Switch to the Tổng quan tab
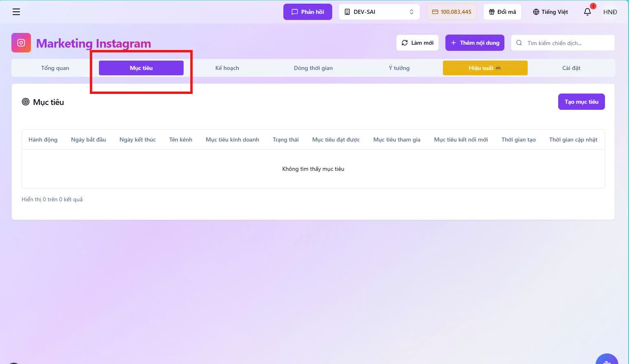The image size is (629, 364). pos(55,68)
